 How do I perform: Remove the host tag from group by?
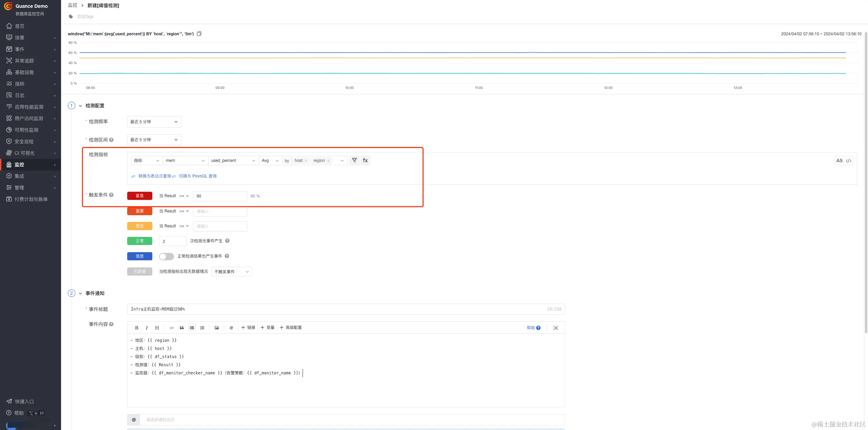pos(306,161)
